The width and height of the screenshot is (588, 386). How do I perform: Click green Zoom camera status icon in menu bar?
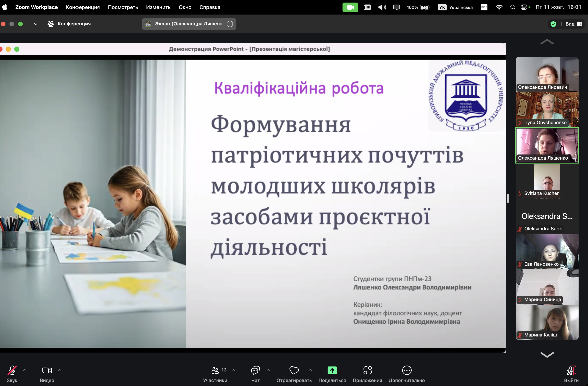point(350,7)
